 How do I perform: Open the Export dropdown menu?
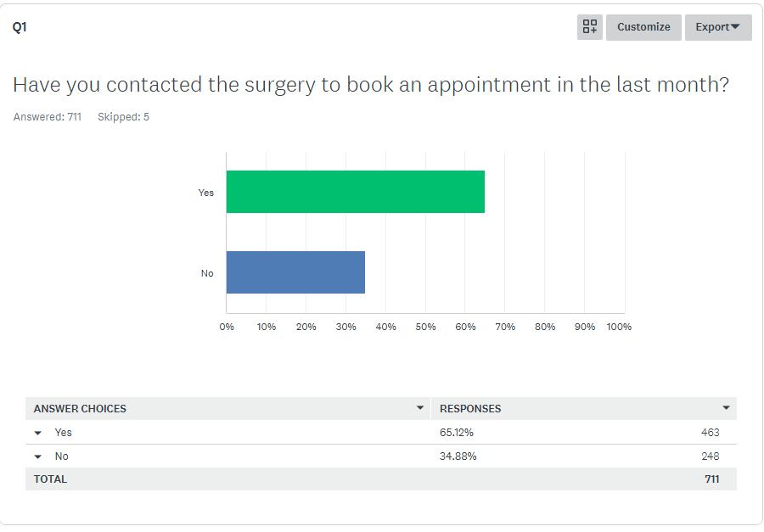(718, 27)
